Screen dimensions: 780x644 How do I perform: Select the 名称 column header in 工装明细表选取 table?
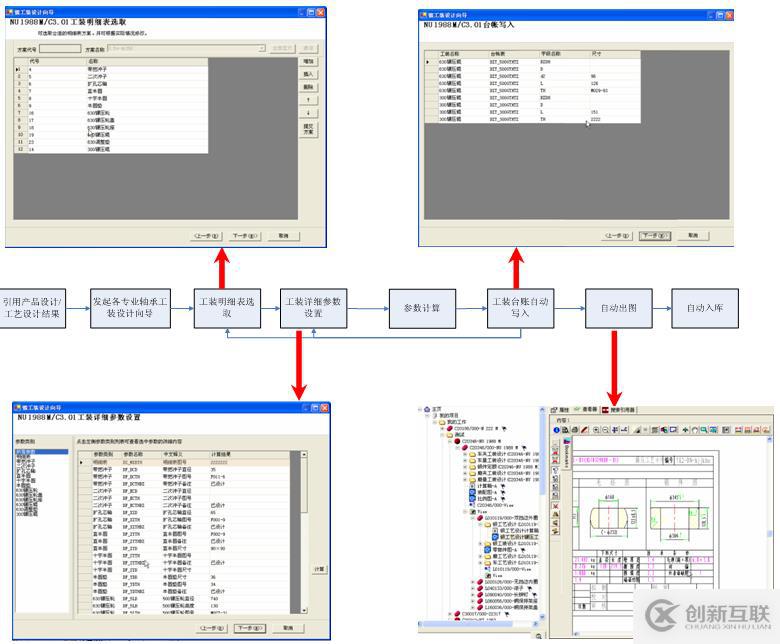click(147, 61)
